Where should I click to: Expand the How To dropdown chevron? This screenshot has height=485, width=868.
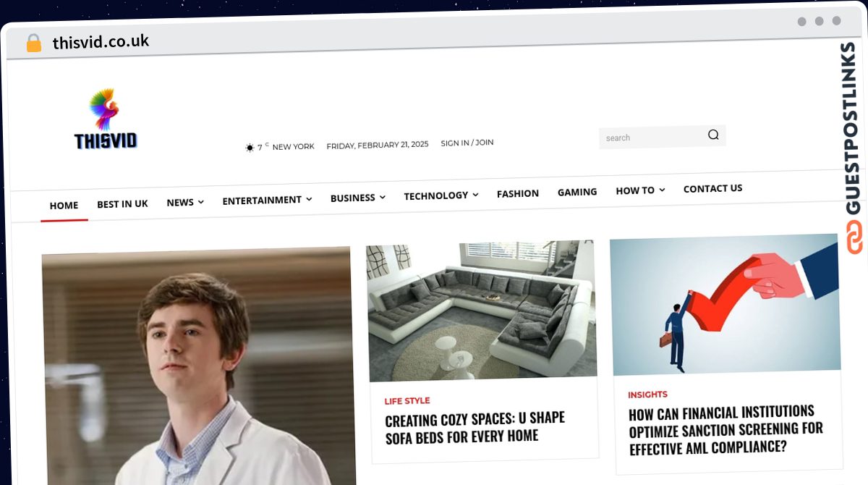pyautogui.click(x=661, y=190)
